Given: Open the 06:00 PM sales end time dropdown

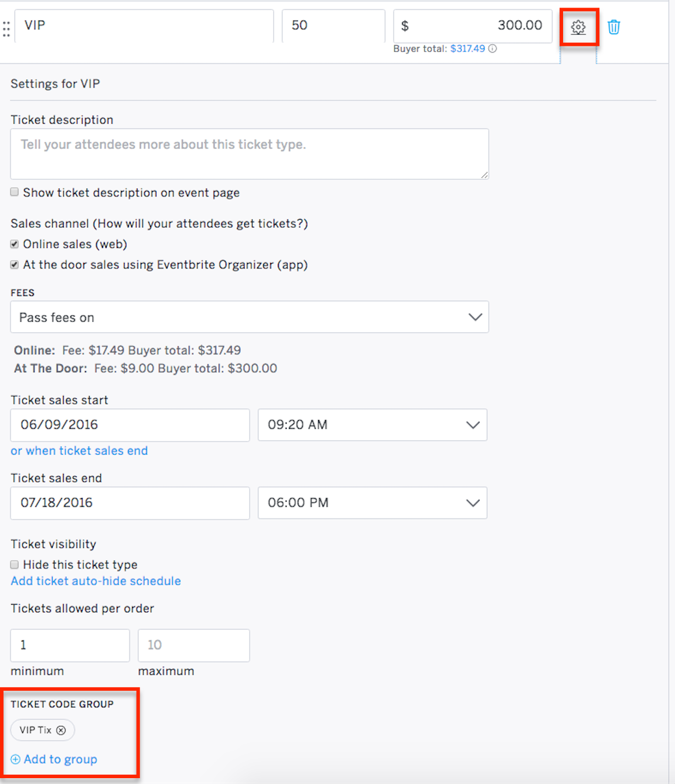Looking at the screenshot, I should [373, 503].
